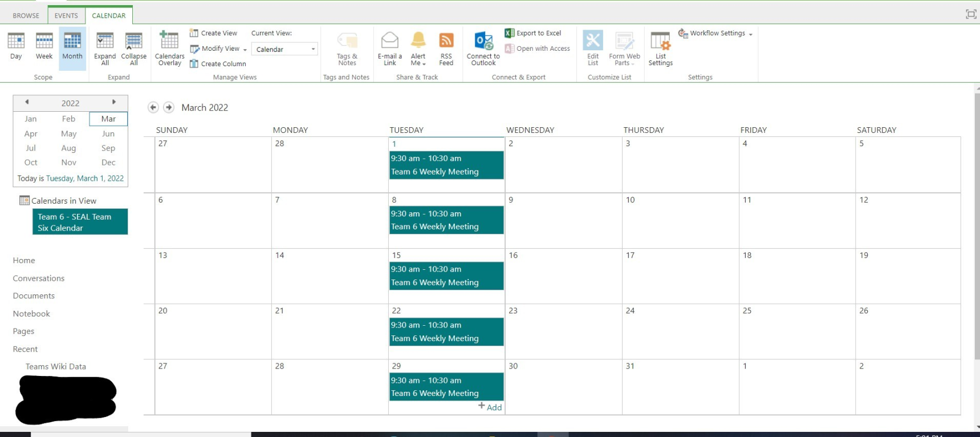Viewport: 980px width, 437px height.
Task: Click the vertical page scrollbar
Action: pyautogui.click(x=977, y=225)
